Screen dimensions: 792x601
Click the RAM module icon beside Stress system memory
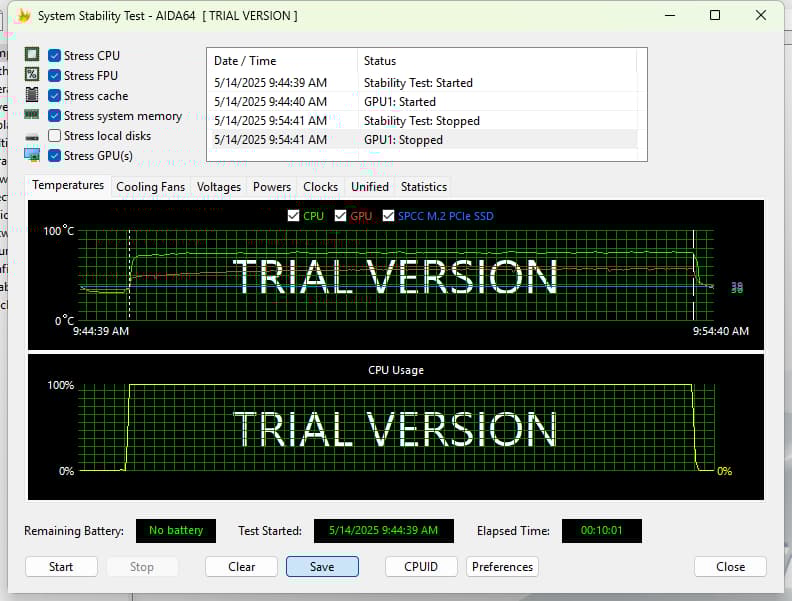(32, 115)
